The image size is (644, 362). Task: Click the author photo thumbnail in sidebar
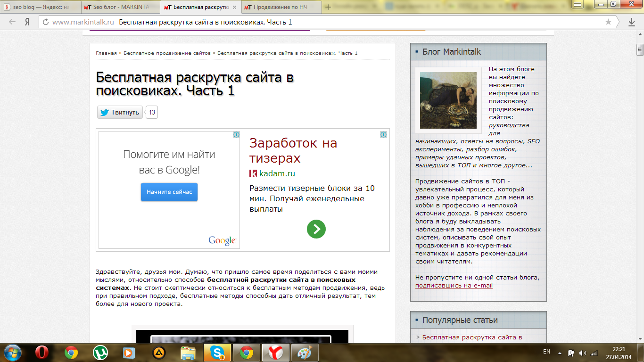448,100
